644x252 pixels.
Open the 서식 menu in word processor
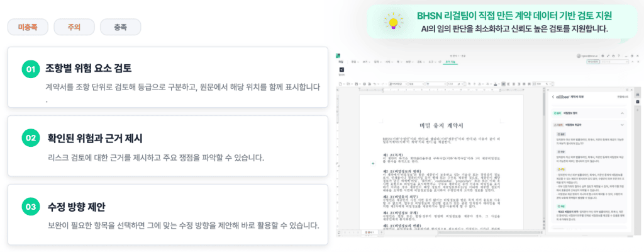[388, 62]
